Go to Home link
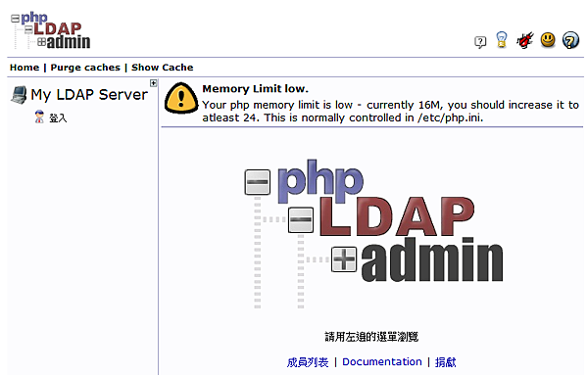Screen dimensions: 588x375 pos(24,68)
